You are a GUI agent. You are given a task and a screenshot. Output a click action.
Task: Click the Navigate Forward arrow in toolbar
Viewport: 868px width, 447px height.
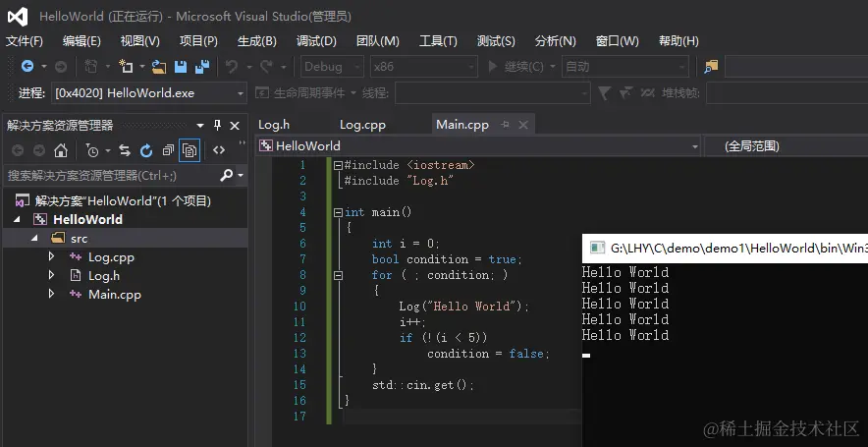[61, 67]
